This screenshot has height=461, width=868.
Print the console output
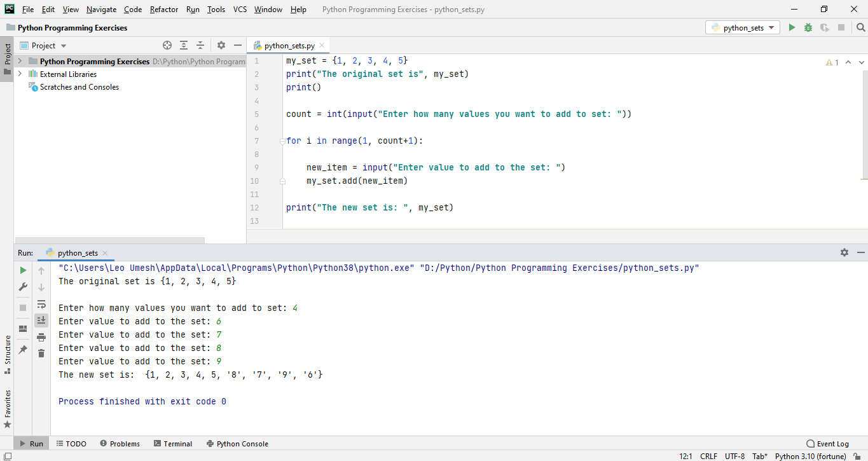(x=41, y=337)
